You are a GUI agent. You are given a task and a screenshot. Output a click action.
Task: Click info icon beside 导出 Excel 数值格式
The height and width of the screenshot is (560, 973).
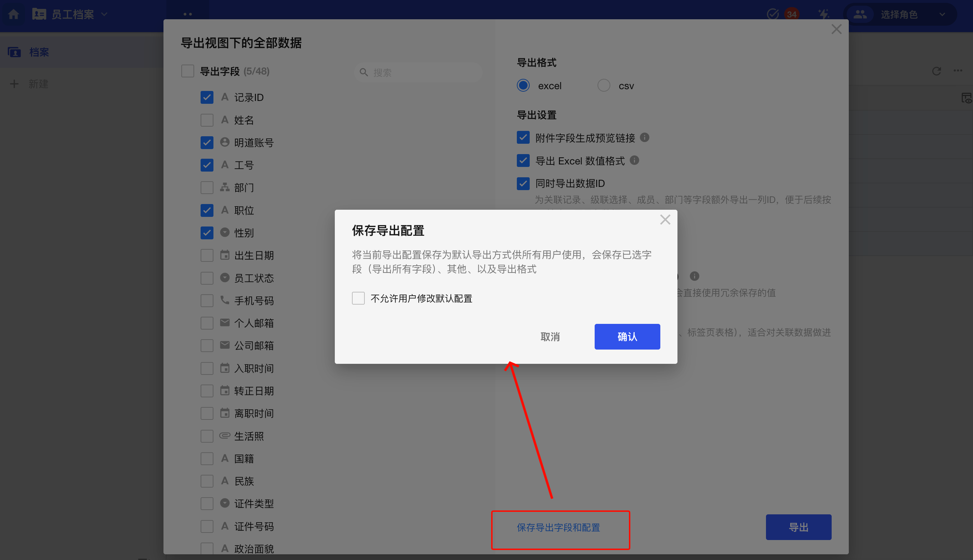tap(634, 160)
